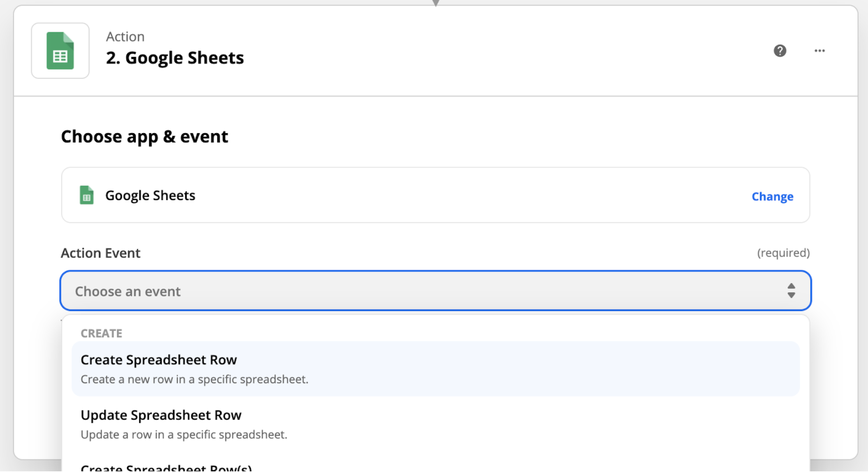Select Create Spreadsheet Row from the event list
This screenshot has height=473, width=868.
pos(159,359)
